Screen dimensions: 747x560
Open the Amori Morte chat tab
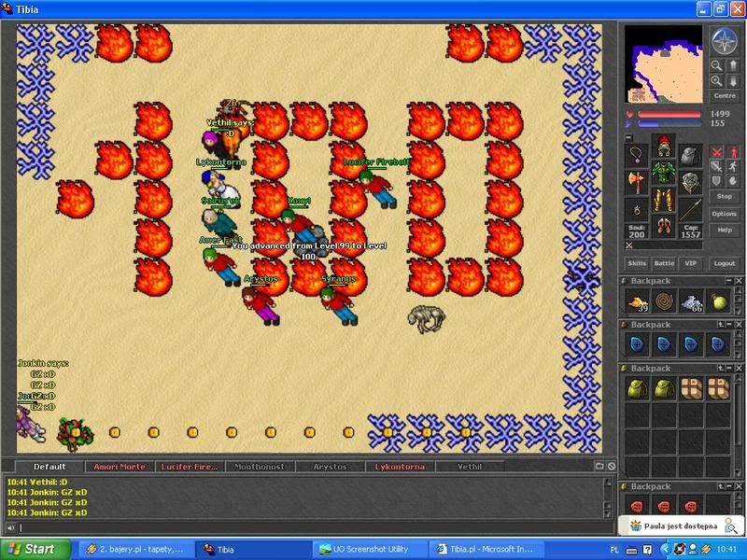120,467
